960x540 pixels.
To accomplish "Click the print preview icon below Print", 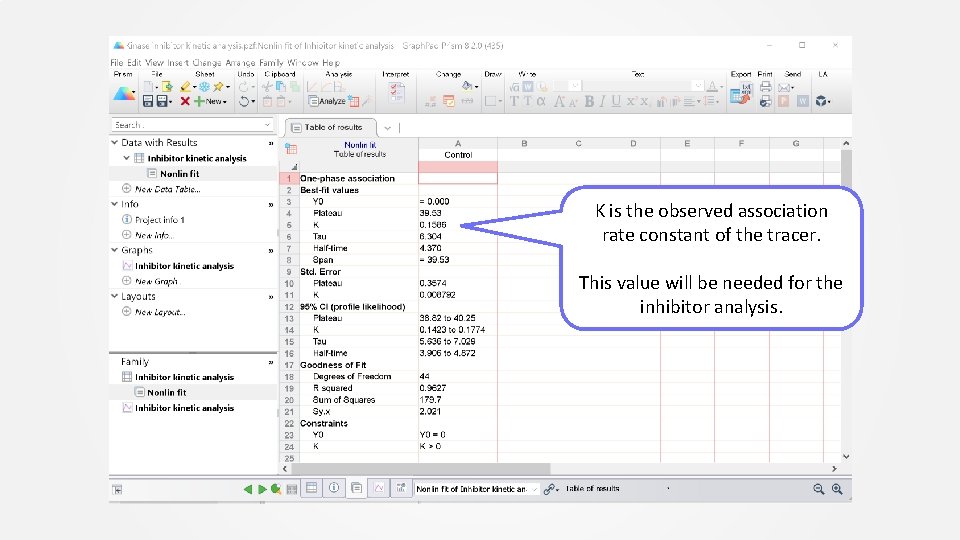I will (765, 102).
